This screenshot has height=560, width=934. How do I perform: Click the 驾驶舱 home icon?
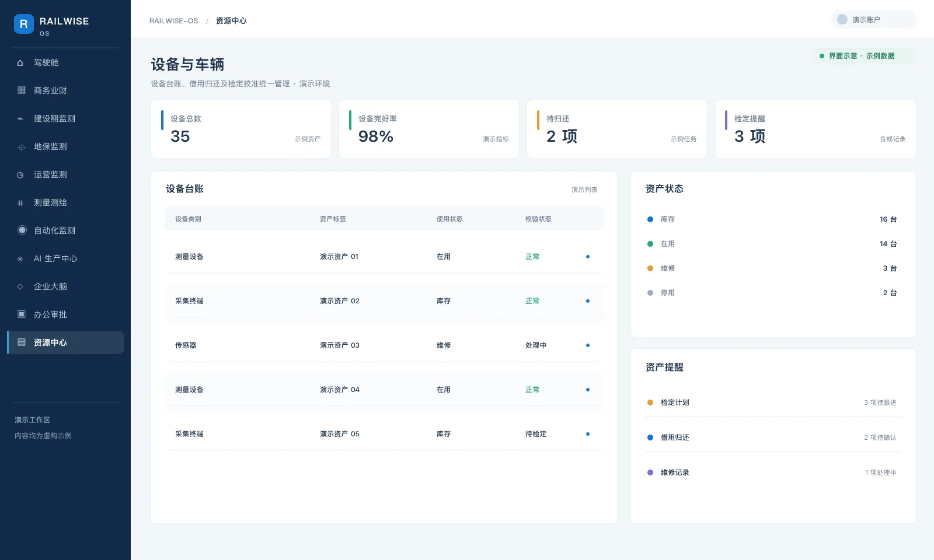[20, 63]
